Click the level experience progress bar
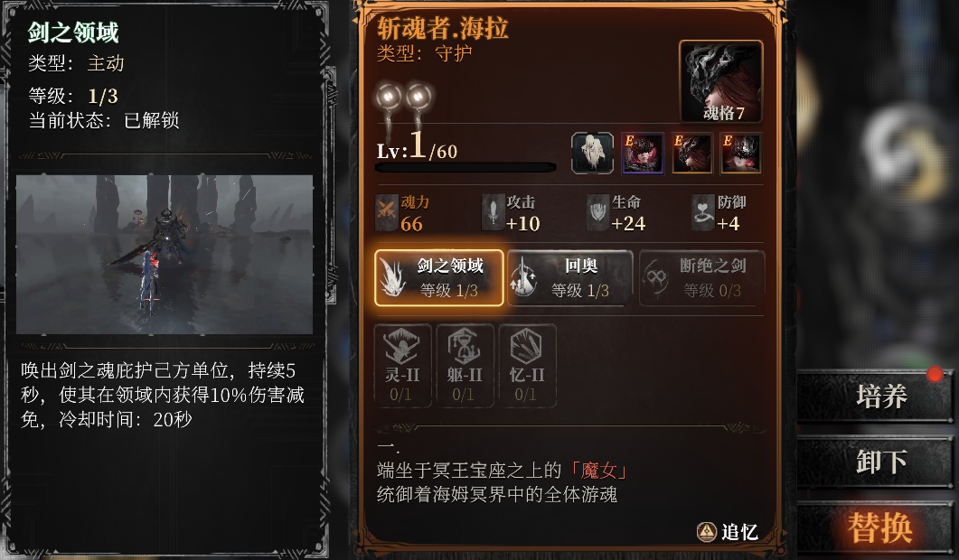Screen dimensions: 959x560 (x=465, y=167)
